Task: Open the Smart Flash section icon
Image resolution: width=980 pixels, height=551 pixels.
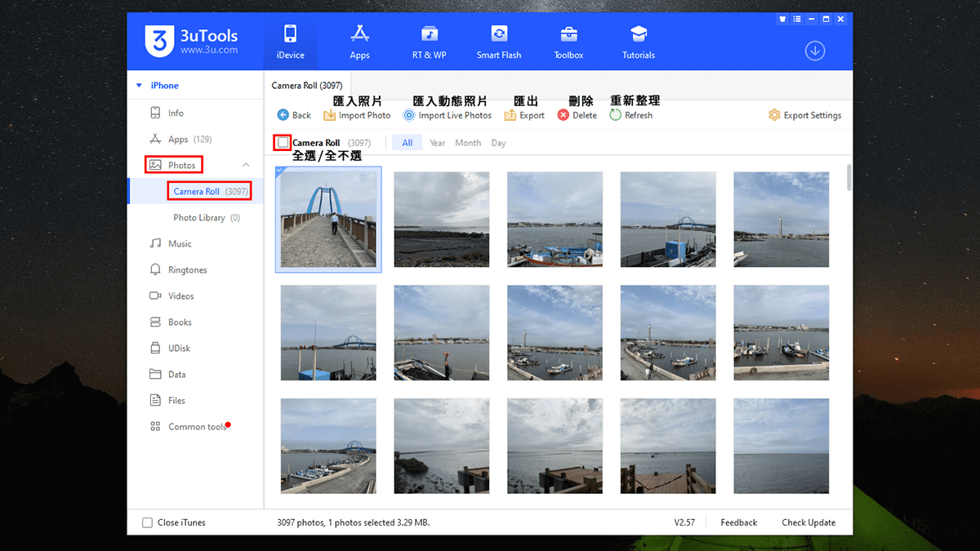Action: [498, 34]
